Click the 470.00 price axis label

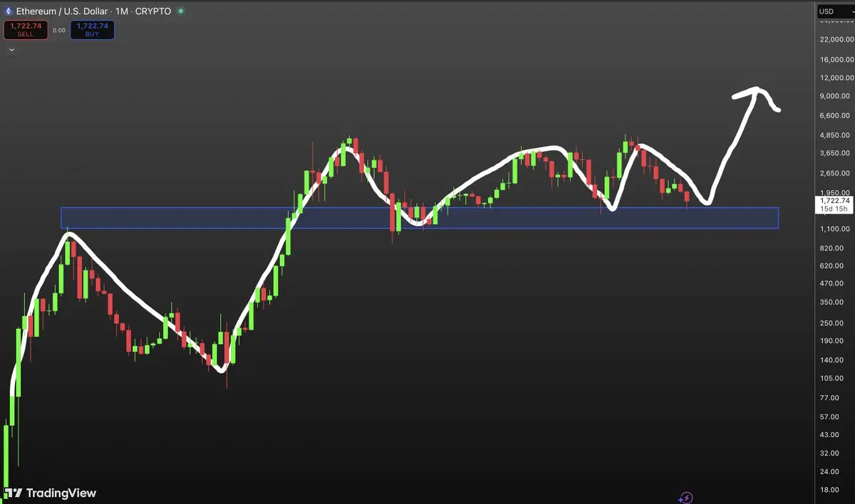pos(833,283)
